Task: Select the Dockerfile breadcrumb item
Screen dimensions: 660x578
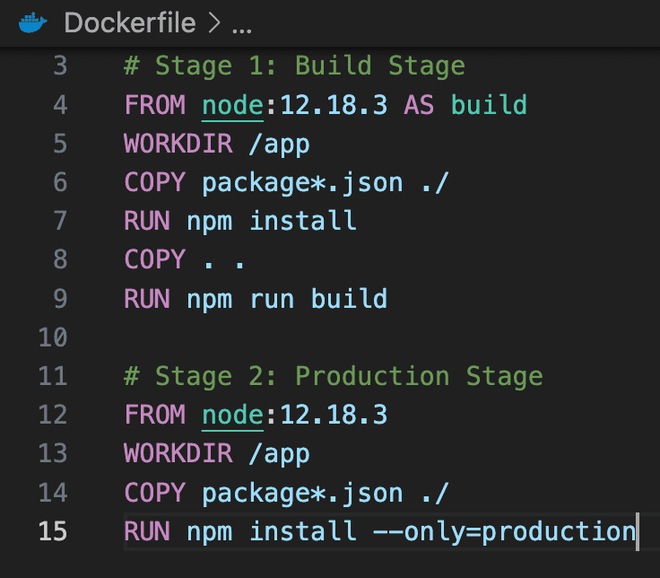Action: coord(130,23)
